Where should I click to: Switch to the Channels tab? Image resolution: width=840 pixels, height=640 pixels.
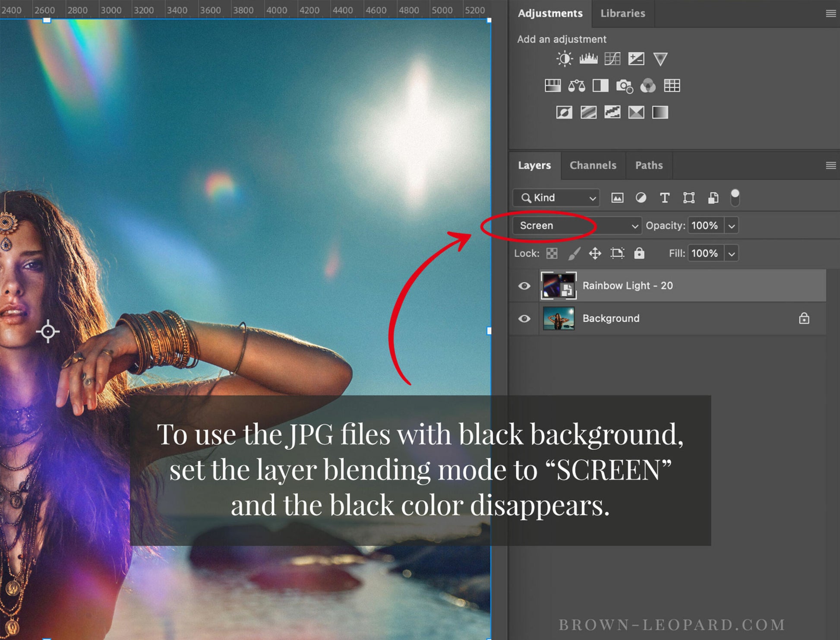(x=593, y=165)
